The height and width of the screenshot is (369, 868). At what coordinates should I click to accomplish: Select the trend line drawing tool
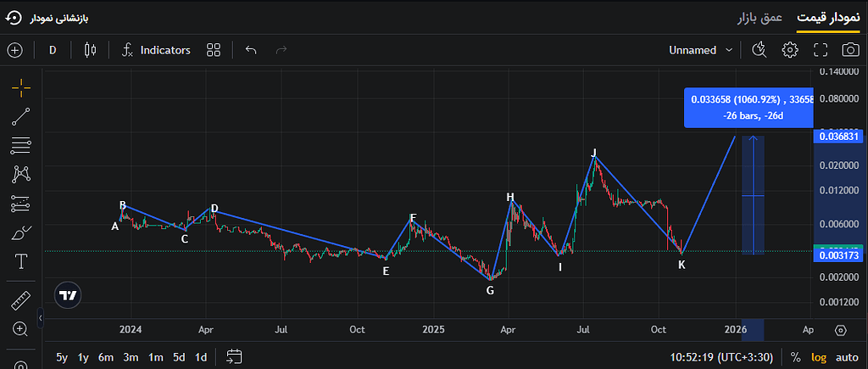(x=21, y=117)
